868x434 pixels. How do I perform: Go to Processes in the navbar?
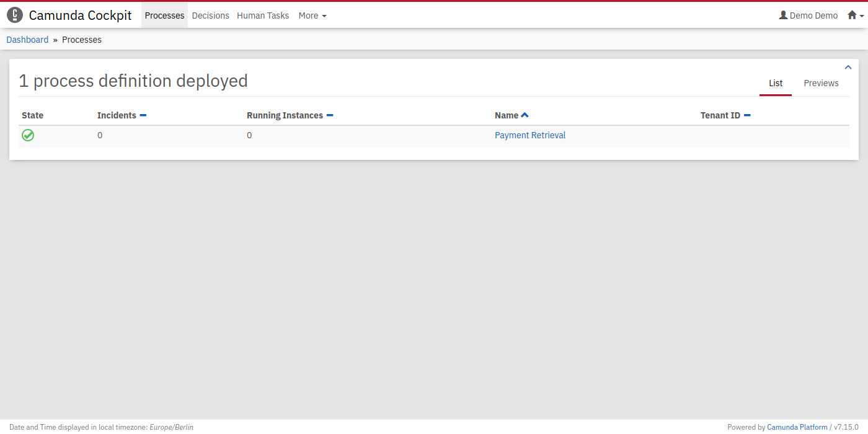click(x=164, y=15)
